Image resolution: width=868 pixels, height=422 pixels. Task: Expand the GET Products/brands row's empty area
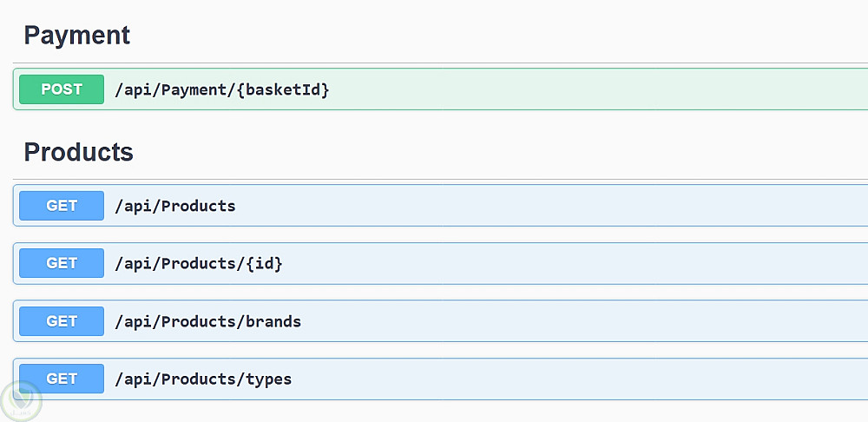[x=582, y=321]
